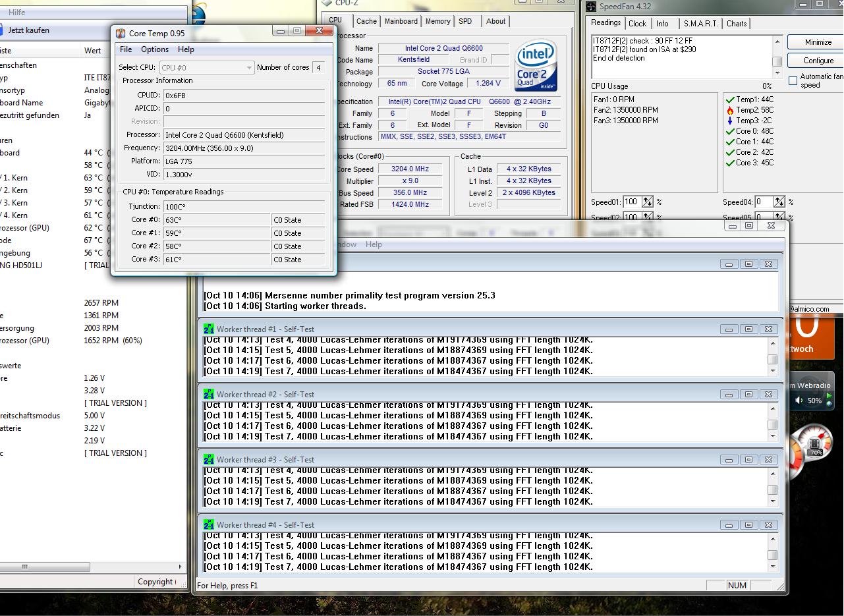
Task: Click the green checkmark beside Core 0
Action: point(730,131)
